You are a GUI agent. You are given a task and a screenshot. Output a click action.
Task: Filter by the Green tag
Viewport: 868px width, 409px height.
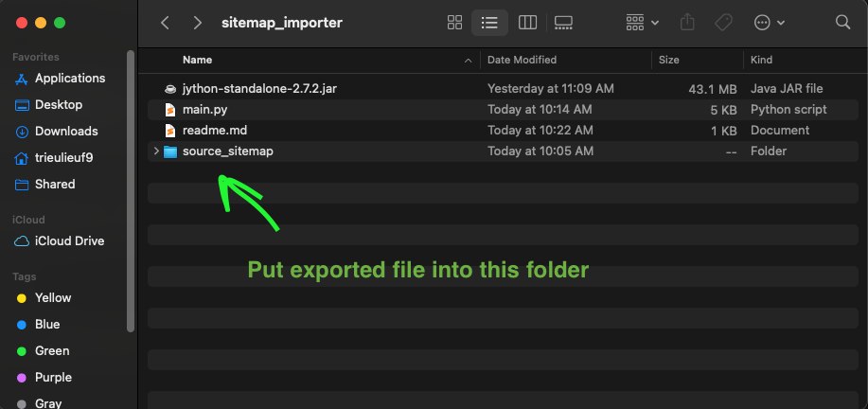click(52, 351)
